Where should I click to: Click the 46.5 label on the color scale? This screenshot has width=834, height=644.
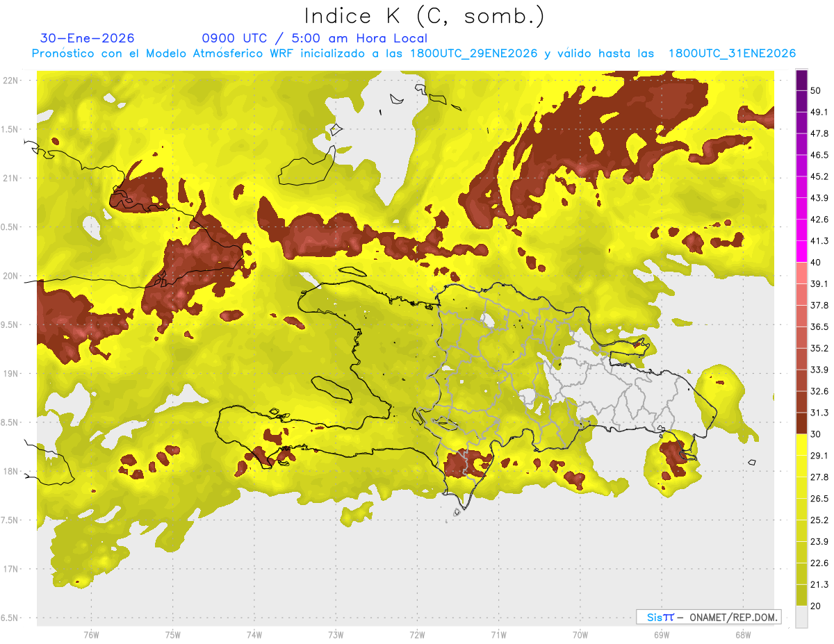[819, 155]
